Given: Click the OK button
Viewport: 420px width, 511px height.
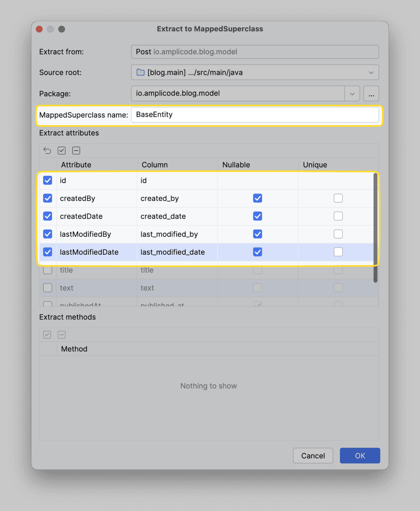Looking at the screenshot, I should point(360,456).
